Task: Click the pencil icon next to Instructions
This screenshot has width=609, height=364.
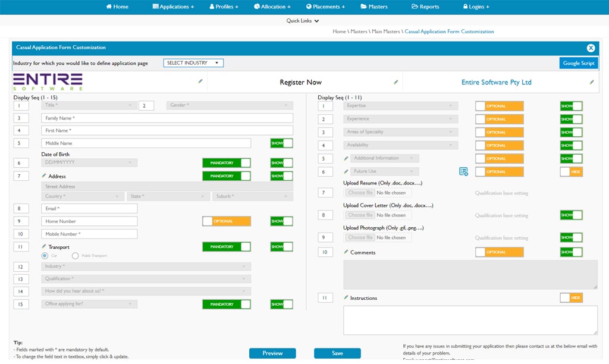Action: coord(346,297)
